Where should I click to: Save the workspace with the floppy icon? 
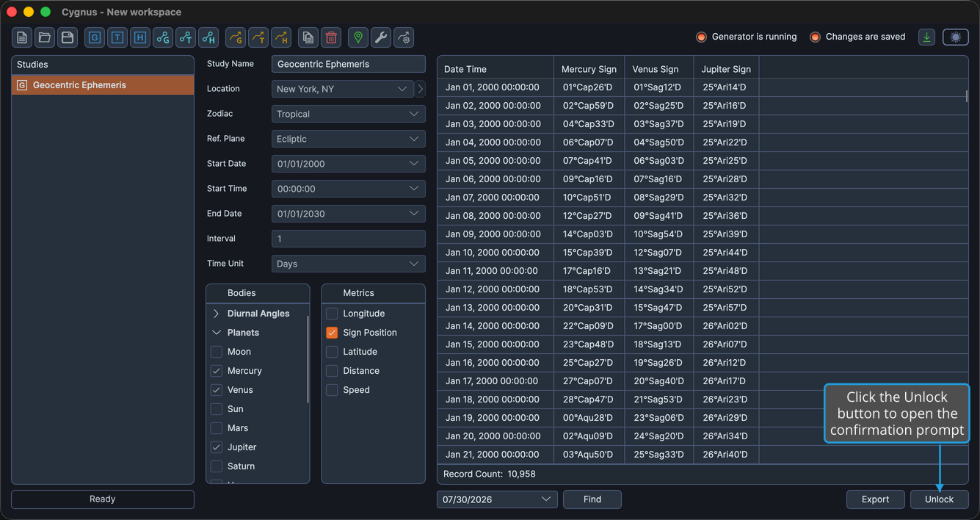[68, 37]
